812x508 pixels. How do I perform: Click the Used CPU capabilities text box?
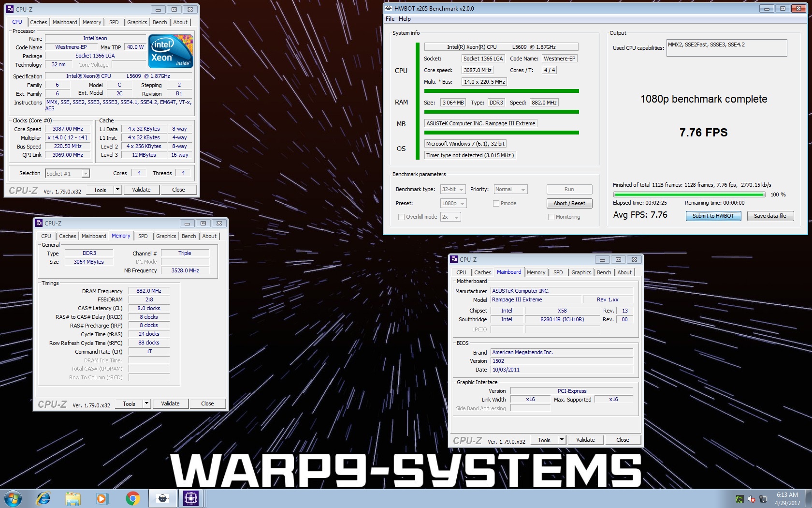tap(726, 48)
